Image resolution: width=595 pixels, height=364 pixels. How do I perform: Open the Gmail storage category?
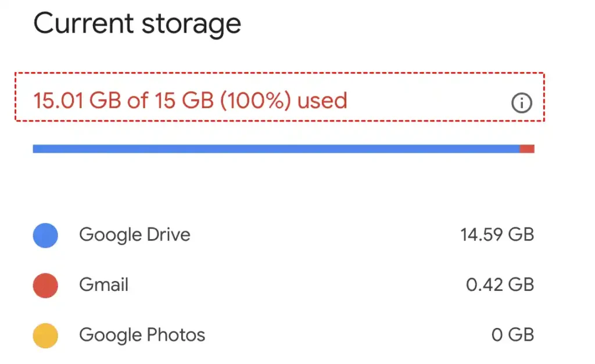(103, 284)
